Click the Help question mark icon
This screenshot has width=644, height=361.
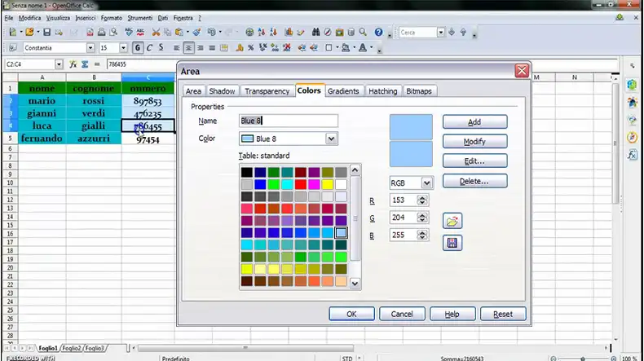point(378,32)
